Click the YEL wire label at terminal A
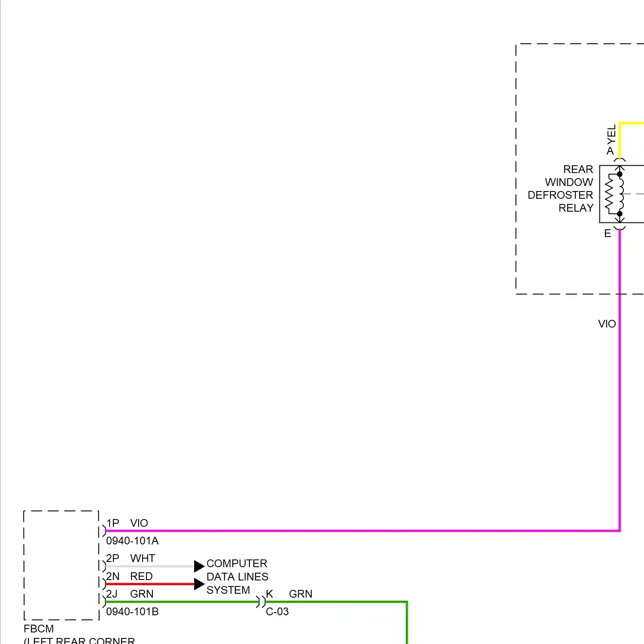The width and height of the screenshot is (644, 644). [611, 134]
